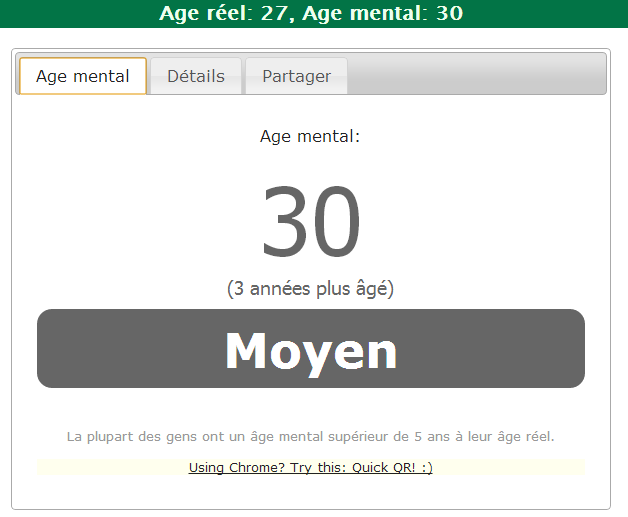Viewport: 628px width, 517px height.
Task: Select the large mental age number 30
Action: (x=311, y=221)
